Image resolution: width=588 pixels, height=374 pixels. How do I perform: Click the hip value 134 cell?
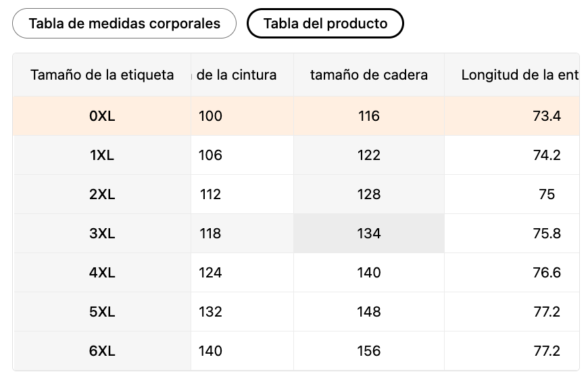pos(369,234)
